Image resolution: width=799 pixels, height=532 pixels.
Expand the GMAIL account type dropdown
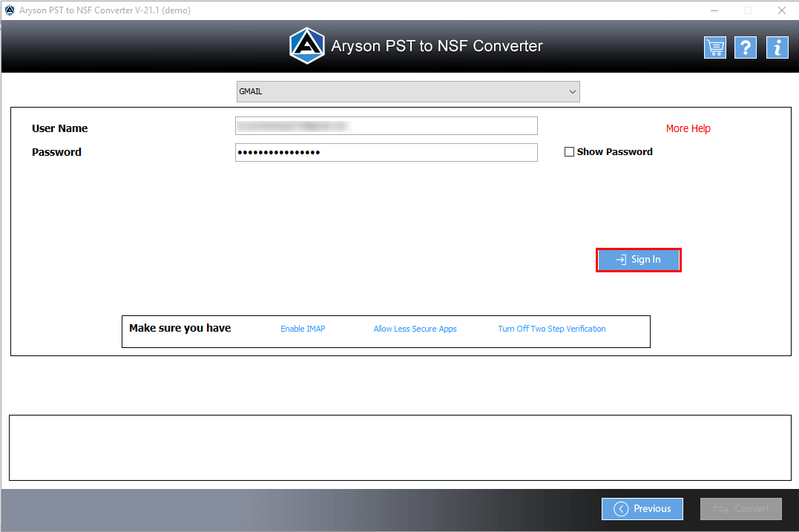tap(408, 92)
